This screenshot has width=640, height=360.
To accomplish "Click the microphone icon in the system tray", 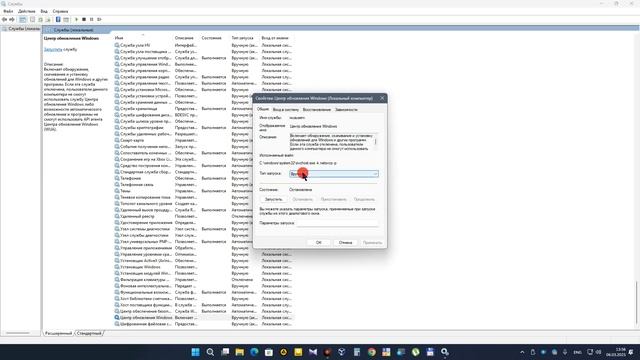I will coord(565,352).
